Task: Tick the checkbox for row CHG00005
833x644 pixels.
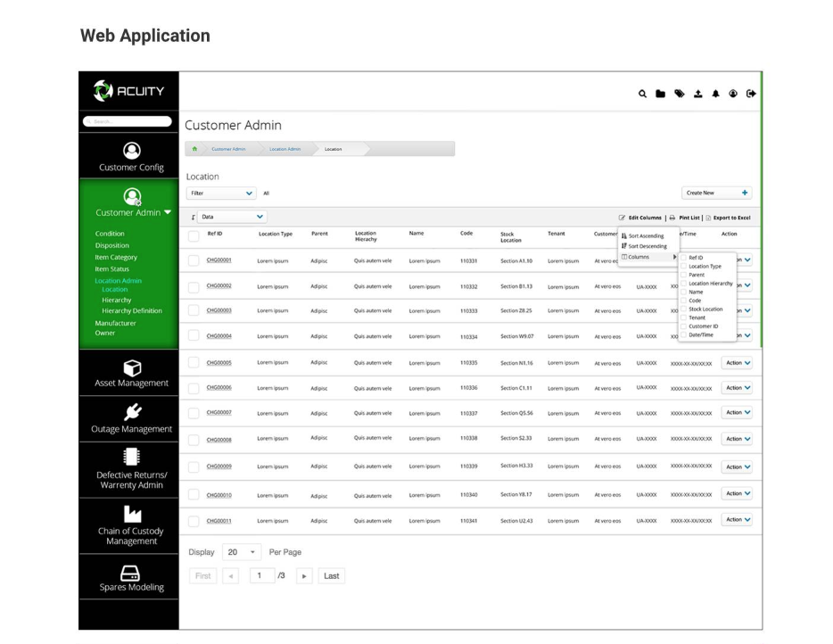Action: (x=194, y=363)
